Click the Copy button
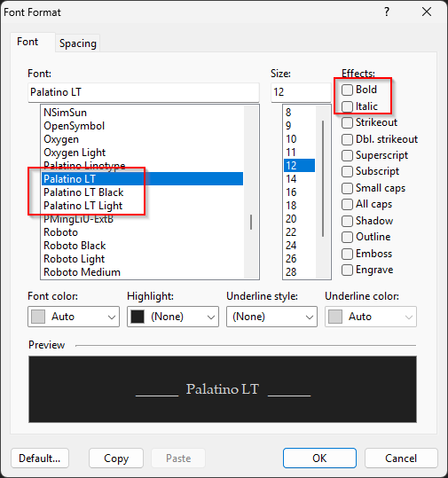Viewport: 448px width, 478px height. coord(116,458)
